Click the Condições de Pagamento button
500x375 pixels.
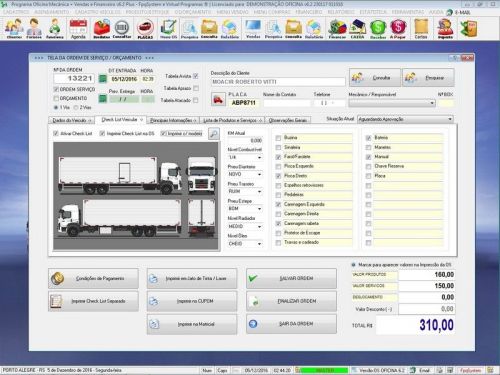[x=93, y=278]
